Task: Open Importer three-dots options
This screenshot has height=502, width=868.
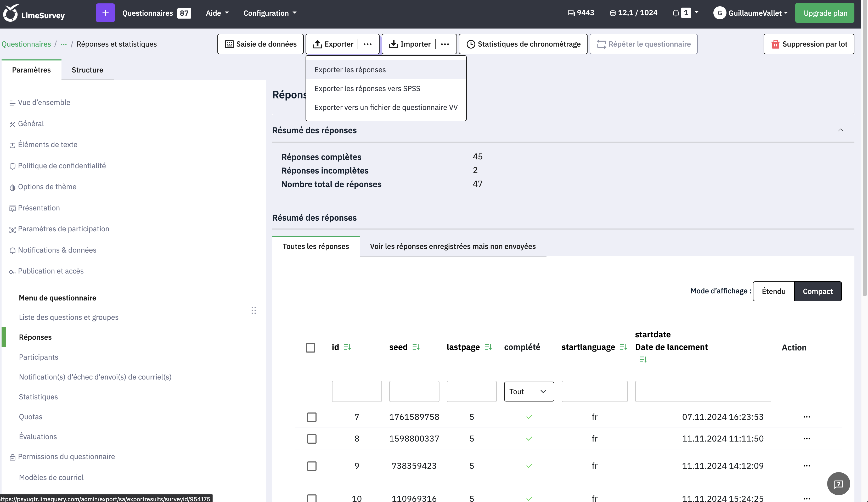Action: tap(445, 44)
